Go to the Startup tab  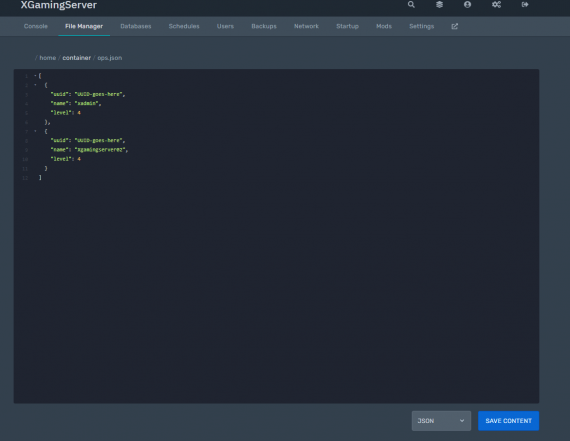tap(347, 26)
